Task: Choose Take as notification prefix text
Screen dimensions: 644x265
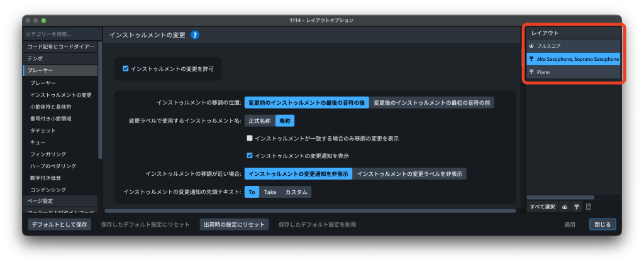Action: click(x=270, y=192)
